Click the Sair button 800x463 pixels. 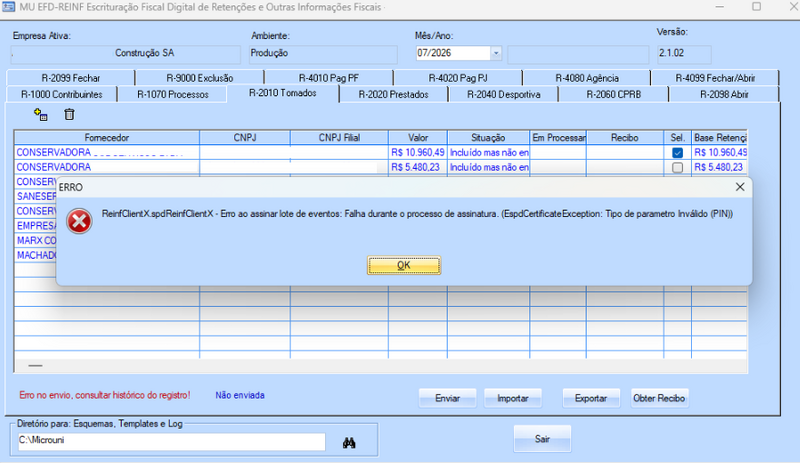coord(542,439)
